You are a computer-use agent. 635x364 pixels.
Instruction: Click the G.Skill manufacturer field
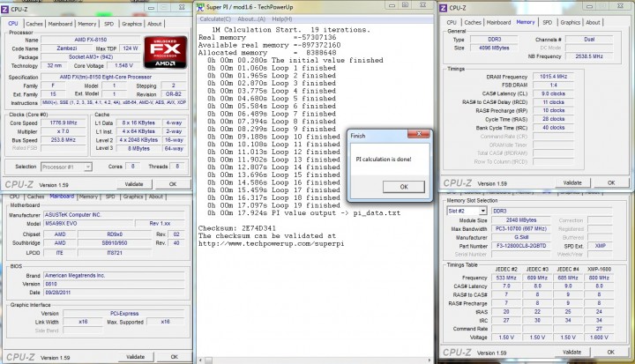tap(521, 237)
